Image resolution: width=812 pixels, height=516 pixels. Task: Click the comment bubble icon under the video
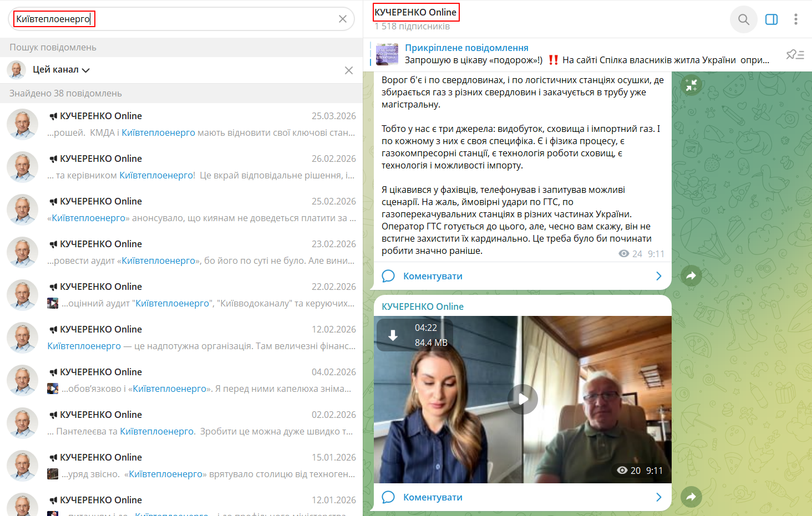click(x=388, y=497)
